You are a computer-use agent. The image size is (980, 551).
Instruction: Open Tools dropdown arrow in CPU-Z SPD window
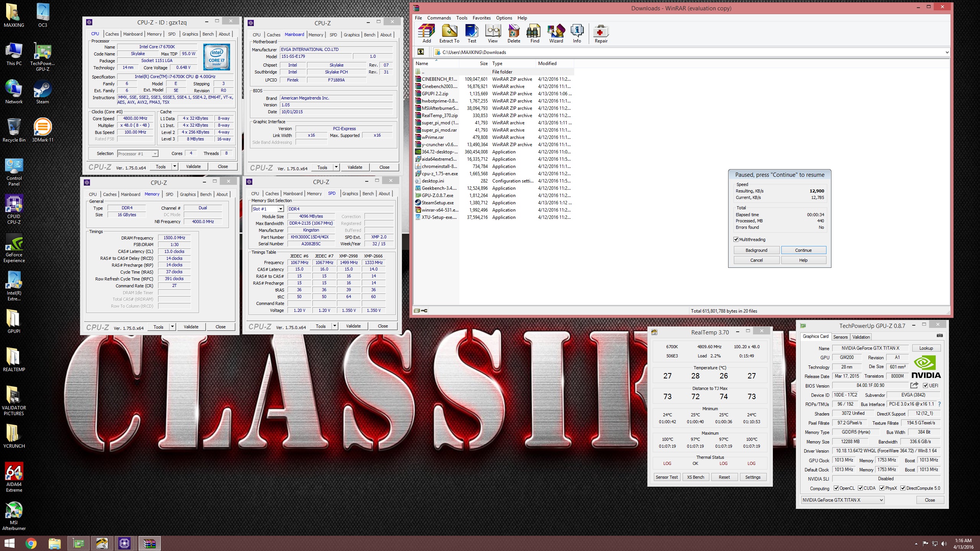pos(335,326)
